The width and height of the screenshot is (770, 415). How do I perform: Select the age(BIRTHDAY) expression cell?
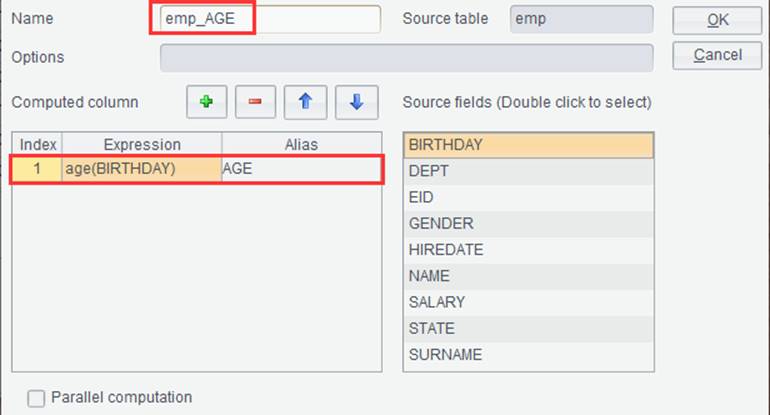pyautogui.click(x=142, y=169)
